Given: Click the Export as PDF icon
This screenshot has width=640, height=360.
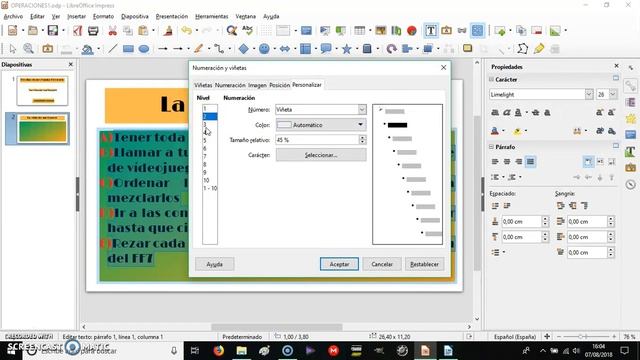Looking at the screenshot, I should coord(78,31).
